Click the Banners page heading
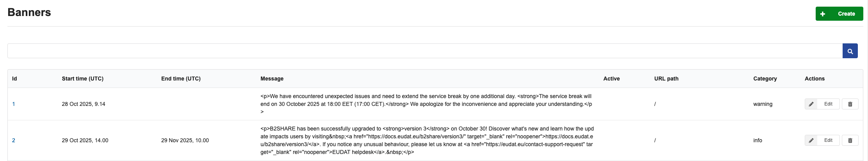868x161 pixels. click(29, 12)
